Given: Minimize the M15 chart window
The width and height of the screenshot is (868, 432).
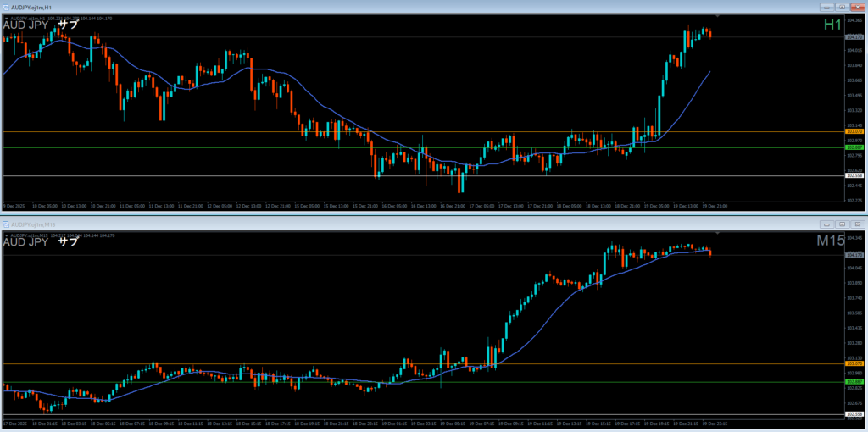Looking at the screenshot, I should click(827, 224).
